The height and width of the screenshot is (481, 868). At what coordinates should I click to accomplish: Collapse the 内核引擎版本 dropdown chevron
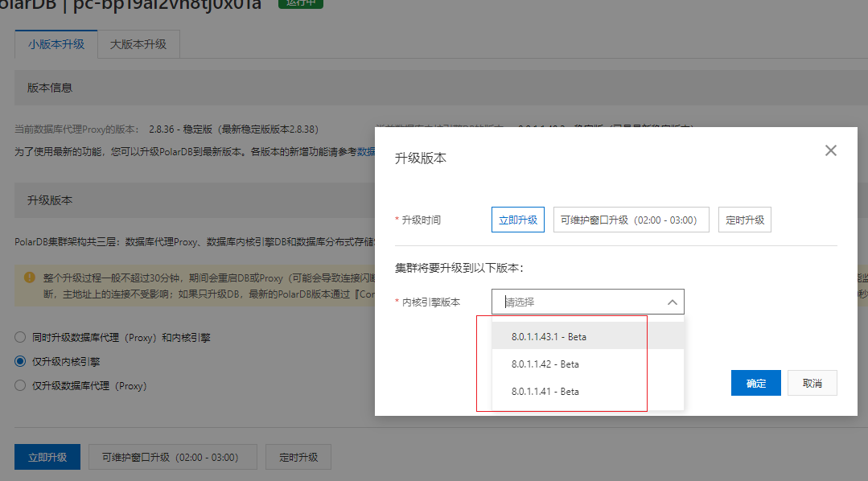672,302
